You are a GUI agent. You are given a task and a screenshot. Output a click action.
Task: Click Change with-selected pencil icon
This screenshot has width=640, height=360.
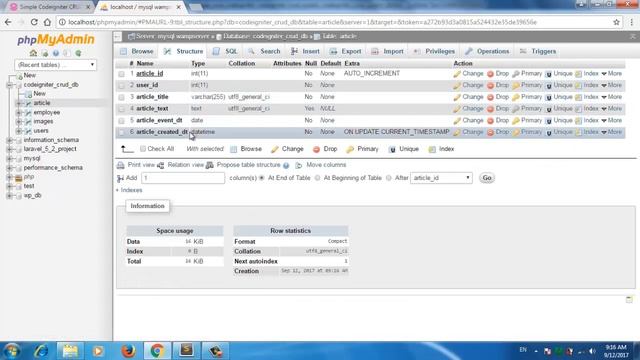tap(275, 149)
